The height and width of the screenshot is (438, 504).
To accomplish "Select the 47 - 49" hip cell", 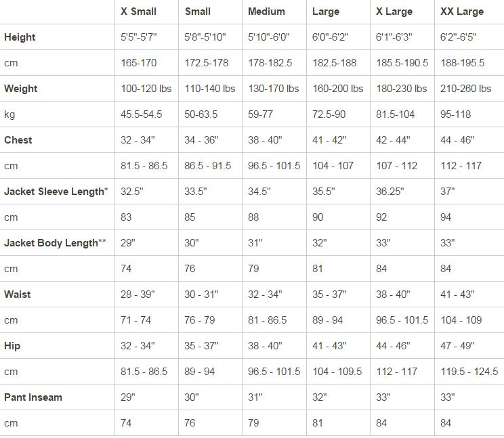I will coord(457,346).
